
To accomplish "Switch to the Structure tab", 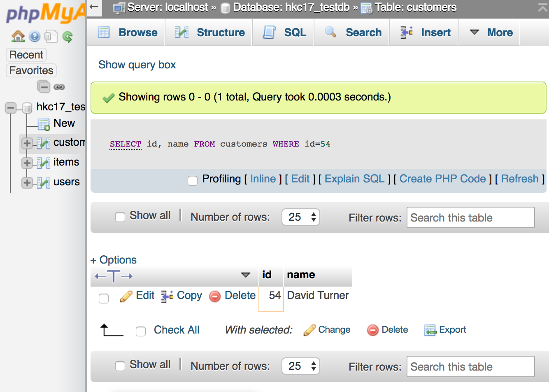I will [x=209, y=33].
